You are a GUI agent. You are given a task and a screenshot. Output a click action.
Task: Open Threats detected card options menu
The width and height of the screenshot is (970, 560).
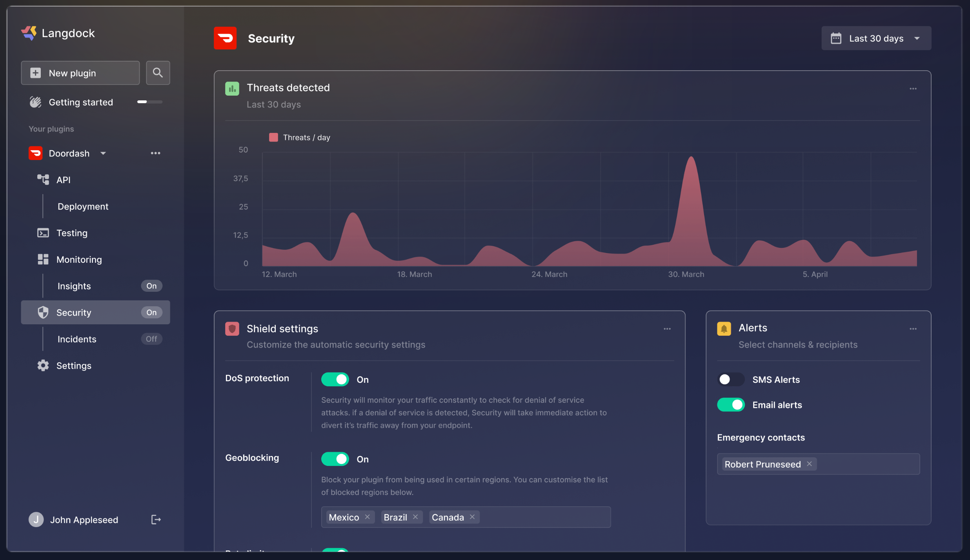coord(913,89)
